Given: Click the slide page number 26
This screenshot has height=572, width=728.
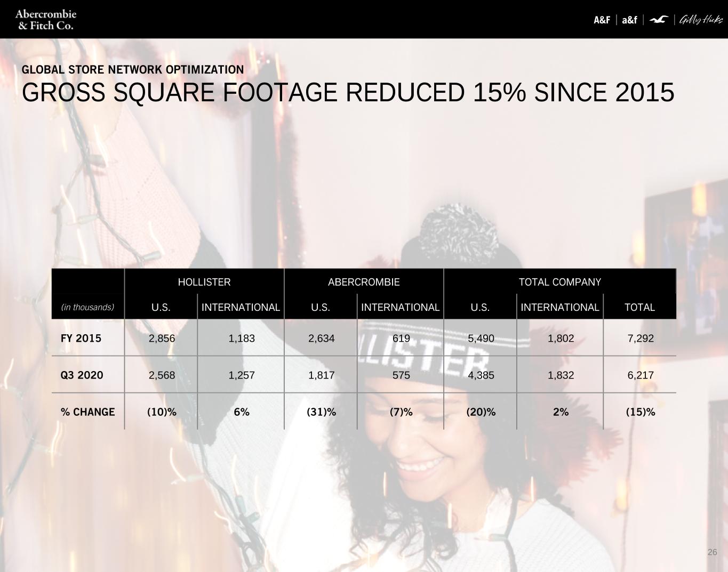Looking at the screenshot, I should click(712, 552).
